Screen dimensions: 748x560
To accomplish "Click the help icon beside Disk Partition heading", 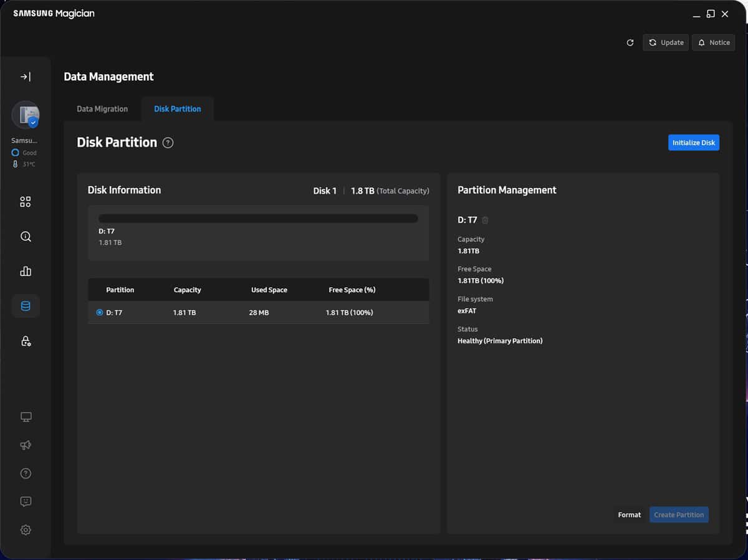I will point(168,143).
